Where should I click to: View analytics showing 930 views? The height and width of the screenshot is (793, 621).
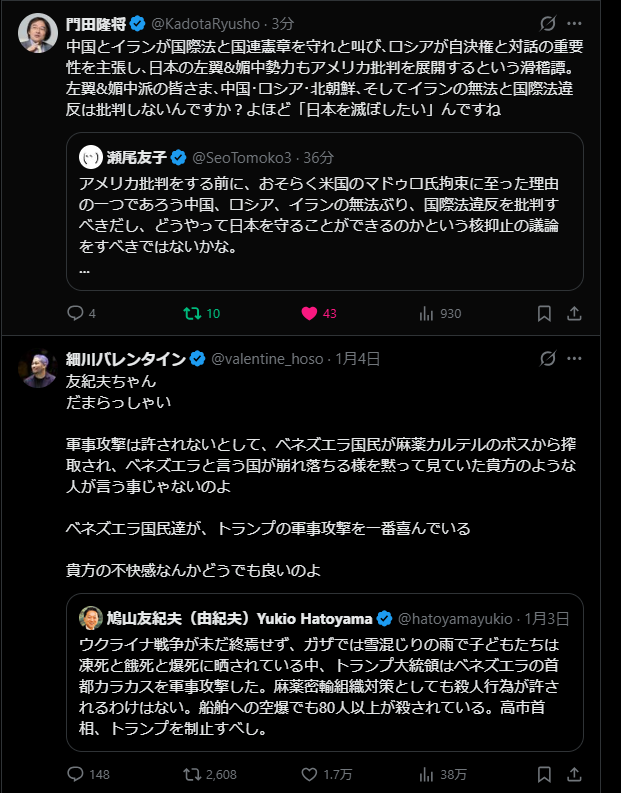pos(425,313)
